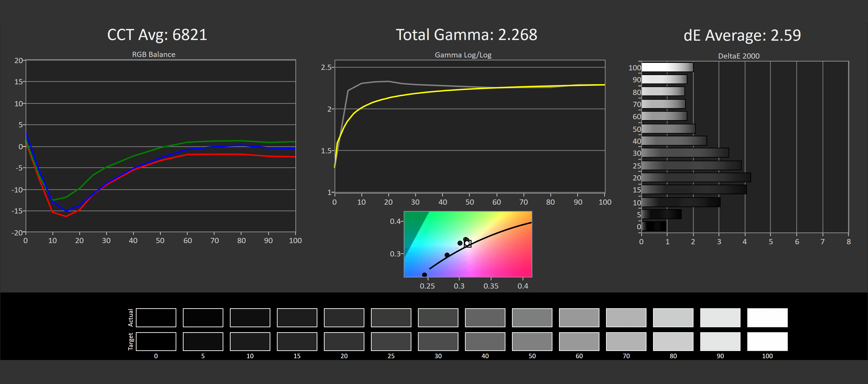Select the Actual 80 light gray swatch
Screen dimensions: 868x384
(673, 318)
